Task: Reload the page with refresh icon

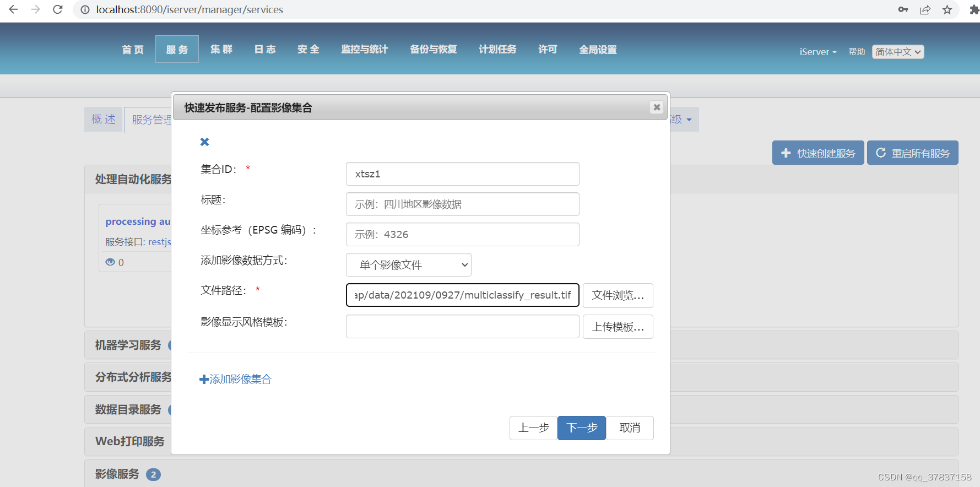Action: (58, 9)
